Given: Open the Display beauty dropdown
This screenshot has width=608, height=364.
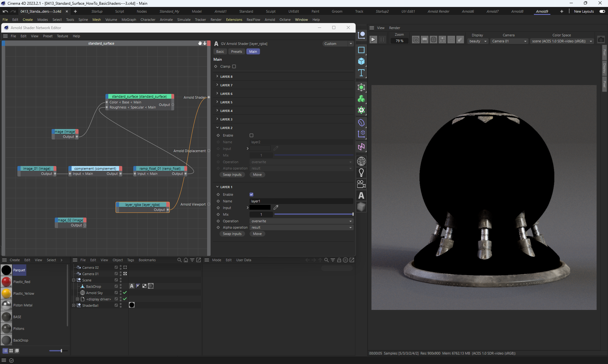Looking at the screenshot, I should coord(478,41).
